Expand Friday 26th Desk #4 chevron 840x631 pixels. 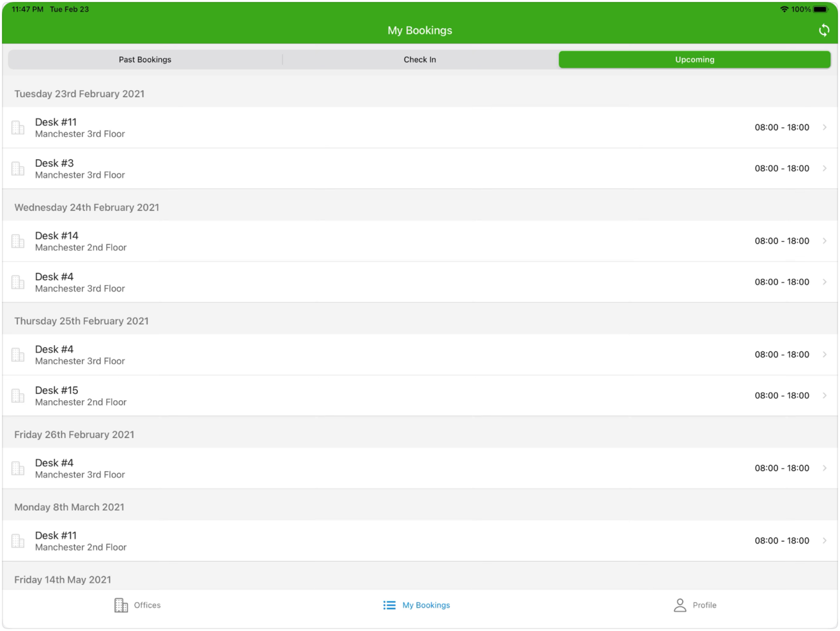click(x=825, y=468)
